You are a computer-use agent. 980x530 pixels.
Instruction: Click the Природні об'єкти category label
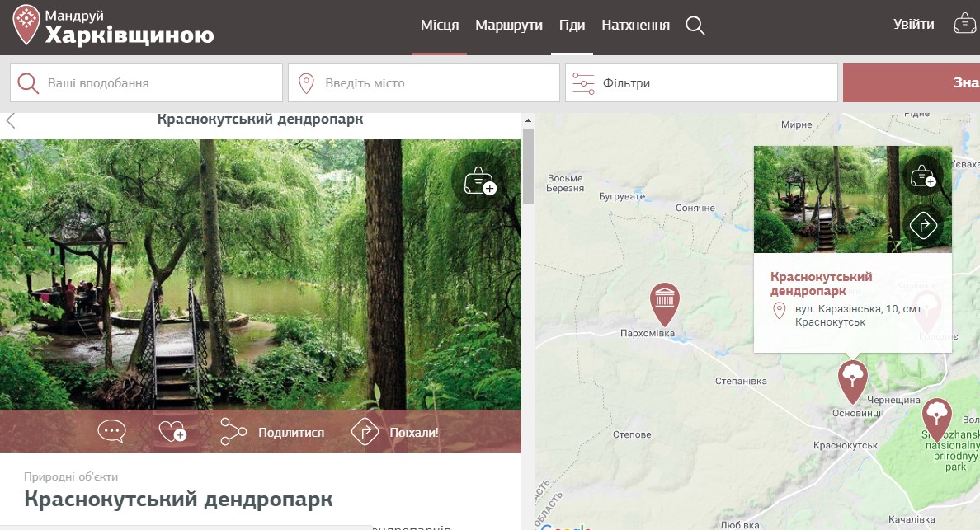(71, 476)
